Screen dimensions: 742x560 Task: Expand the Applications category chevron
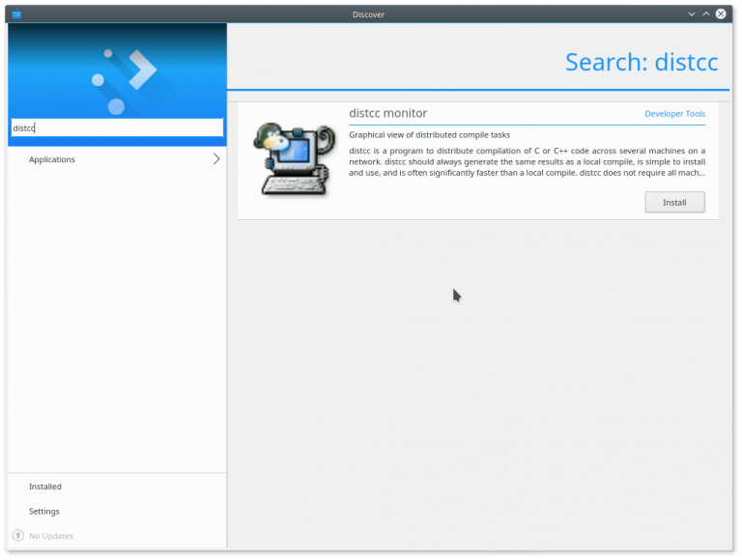pos(216,159)
